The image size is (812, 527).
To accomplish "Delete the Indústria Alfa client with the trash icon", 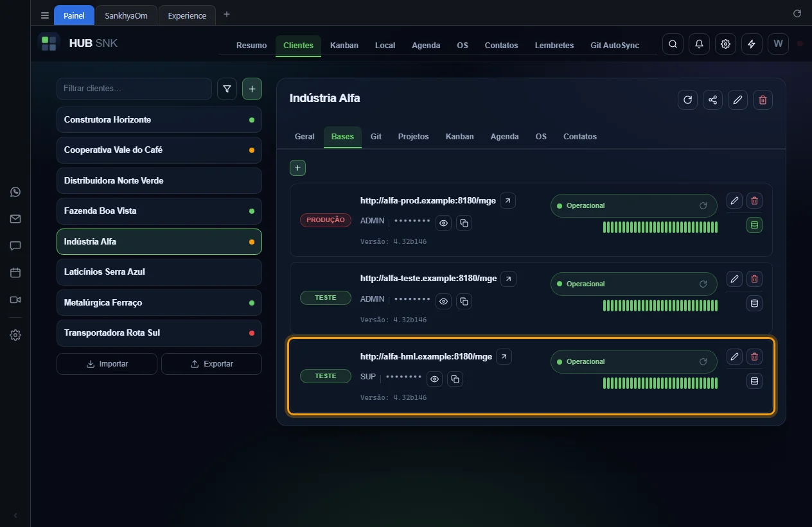I will pos(763,99).
